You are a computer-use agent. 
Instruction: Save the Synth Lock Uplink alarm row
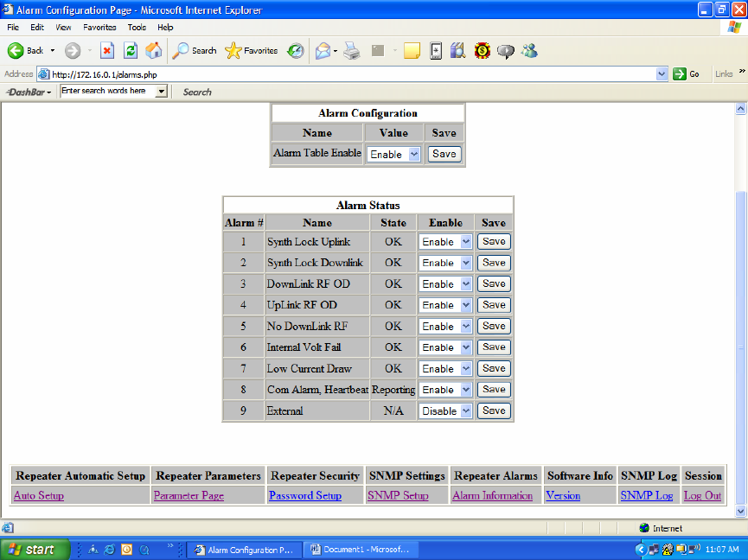point(494,241)
